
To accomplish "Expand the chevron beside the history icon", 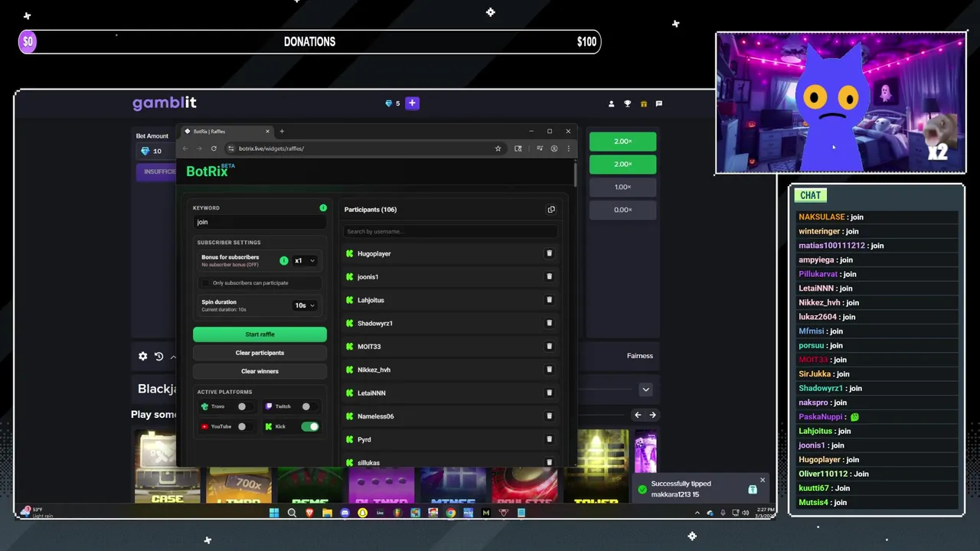I will 173,357.
